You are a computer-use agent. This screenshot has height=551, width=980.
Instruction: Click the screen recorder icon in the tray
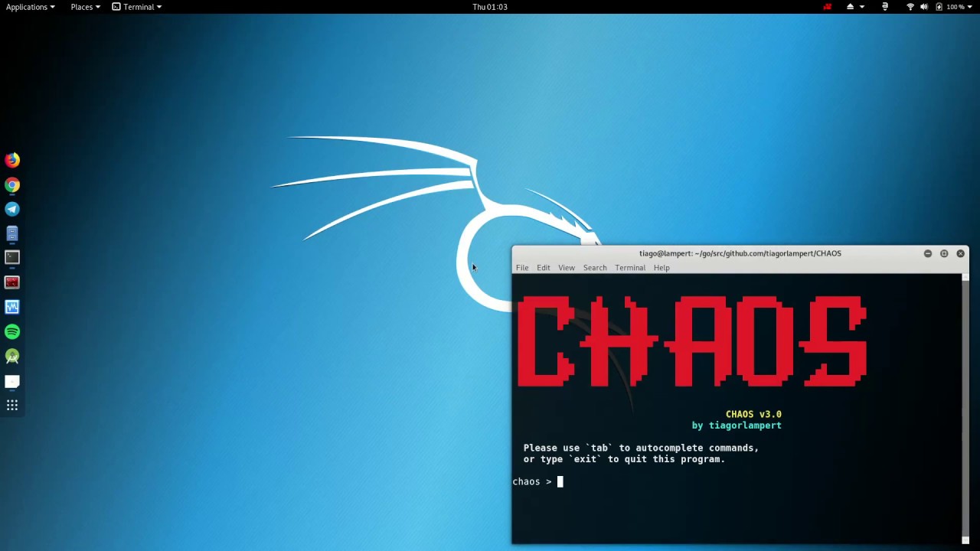pyautogui.click(x=827, y=7)
